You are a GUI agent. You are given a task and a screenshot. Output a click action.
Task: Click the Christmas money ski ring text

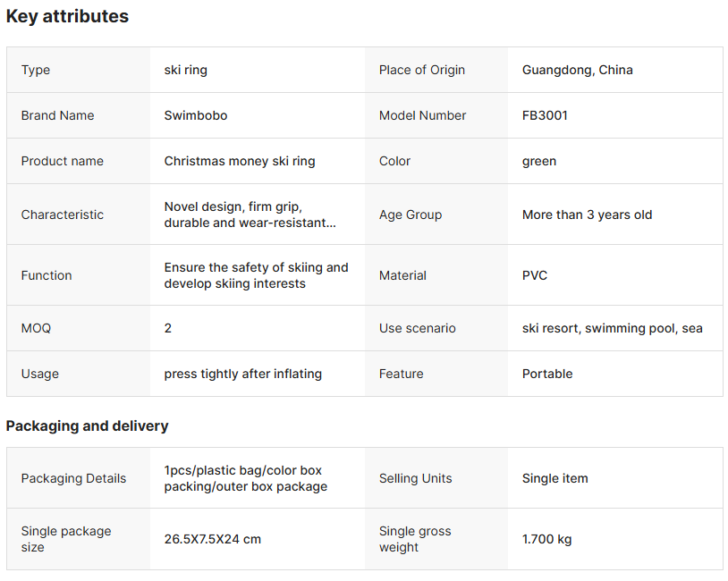point(240,161)
